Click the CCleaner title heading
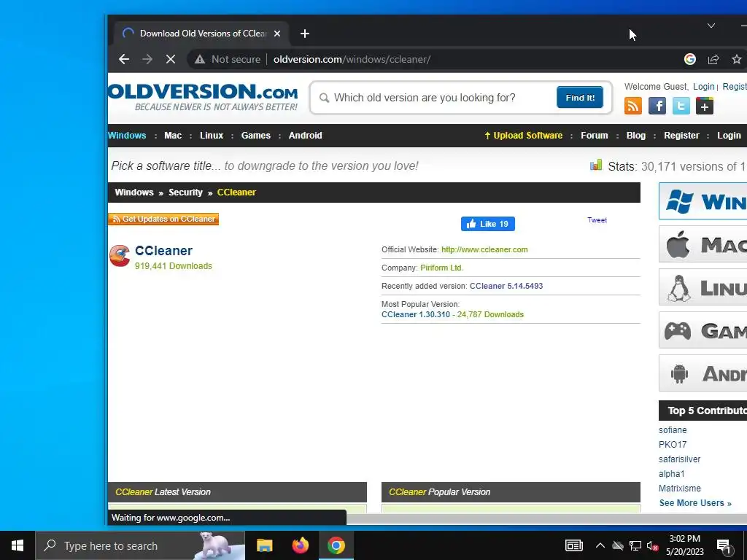 [163, 251]
